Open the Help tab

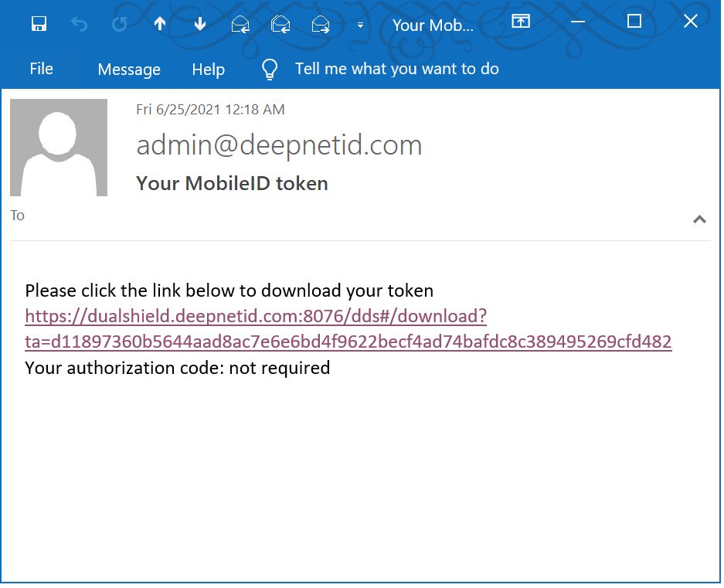coord(208,70)
